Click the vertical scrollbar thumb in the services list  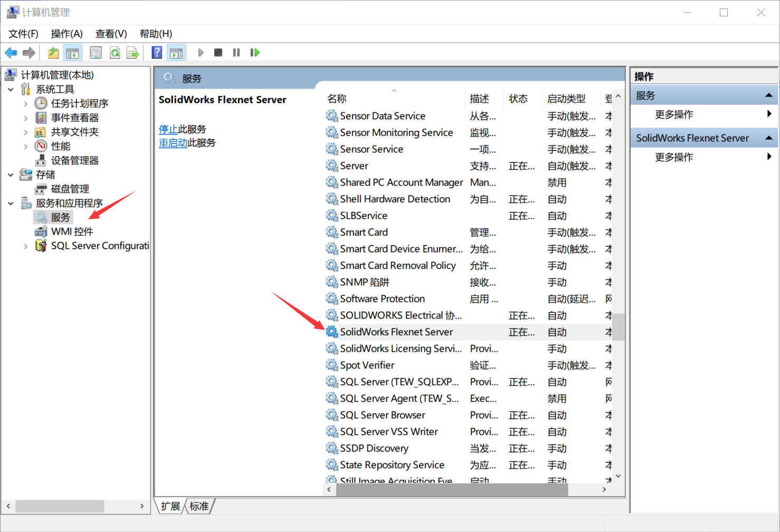click(x=619, y=327)
